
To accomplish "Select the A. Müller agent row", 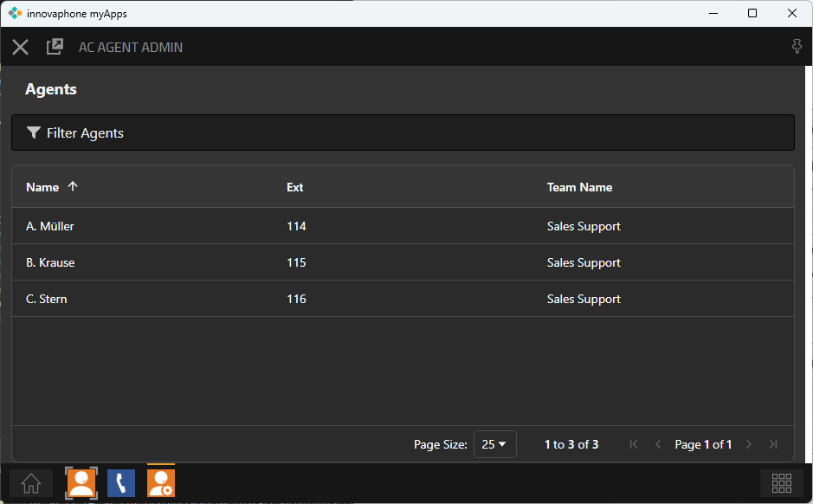I will click(x=50, y=226).
